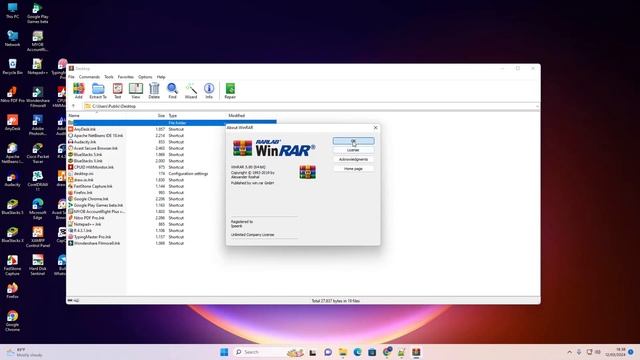Click the Add toolbar icon in WinRAR

[78, 91]
